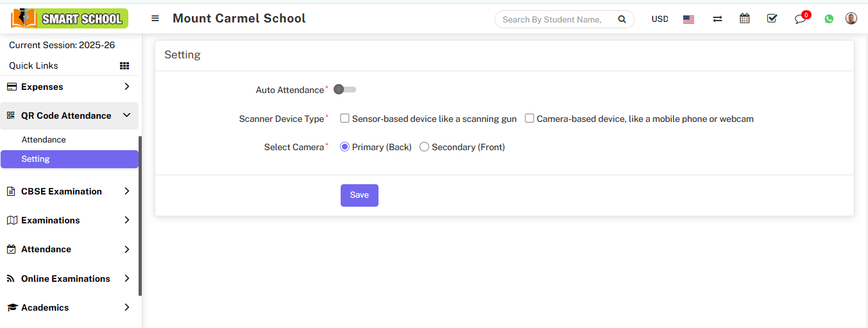Expand the Expenses menu

(69, 87)
